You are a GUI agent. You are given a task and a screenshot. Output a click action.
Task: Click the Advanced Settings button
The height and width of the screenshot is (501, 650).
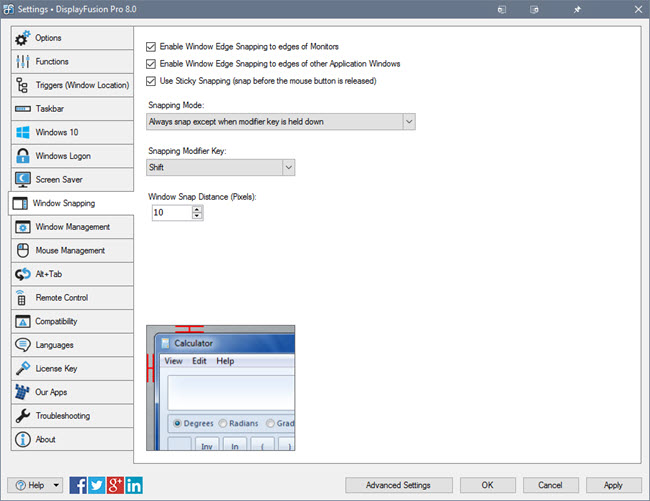[398, 485]
